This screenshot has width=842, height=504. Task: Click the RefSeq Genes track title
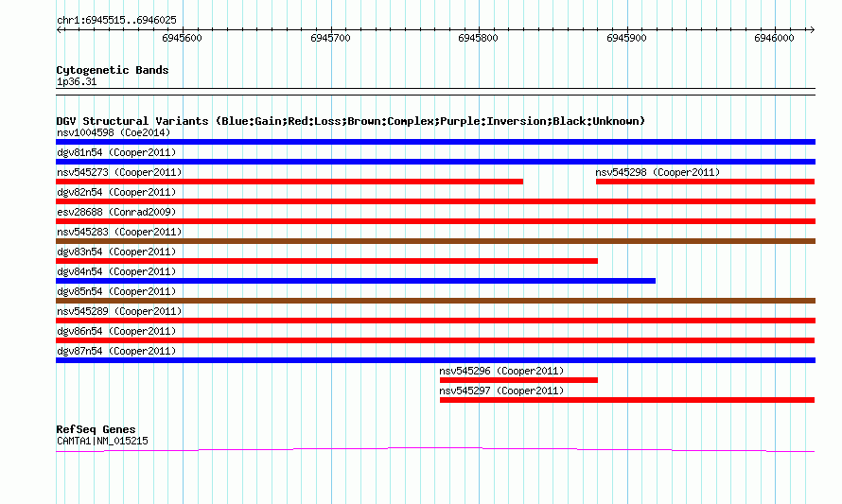[96, 429]
